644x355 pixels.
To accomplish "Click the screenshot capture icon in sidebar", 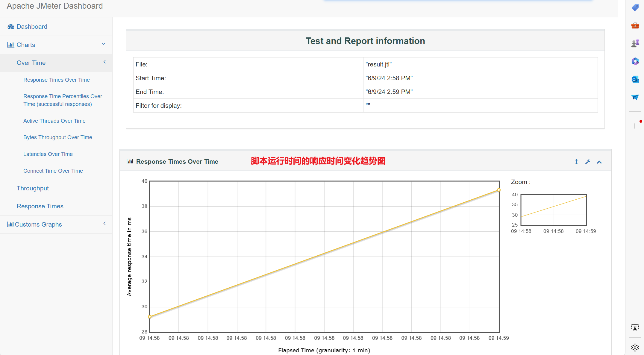I will 635,327.
